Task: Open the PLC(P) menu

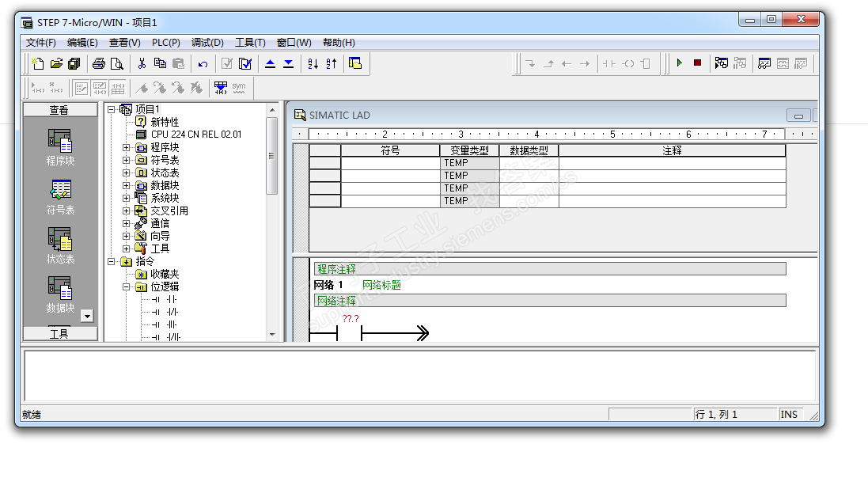Action: pos(166,43)
